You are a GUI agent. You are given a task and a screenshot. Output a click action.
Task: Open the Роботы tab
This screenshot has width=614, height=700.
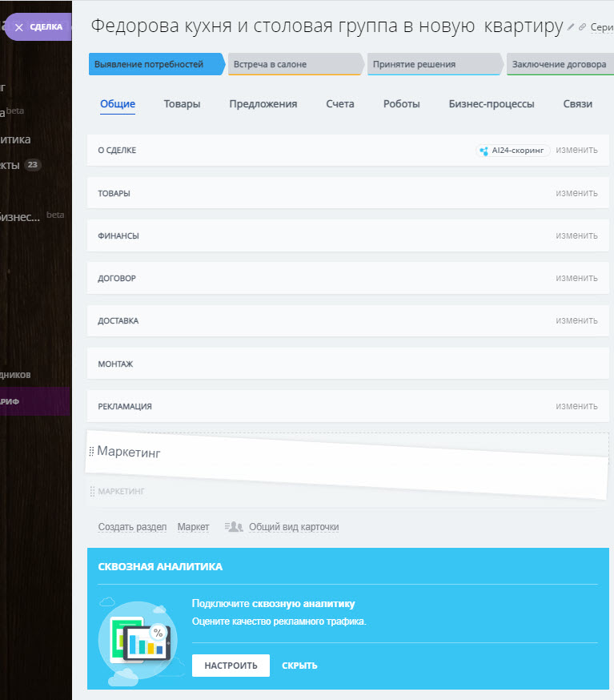point(402,104)
